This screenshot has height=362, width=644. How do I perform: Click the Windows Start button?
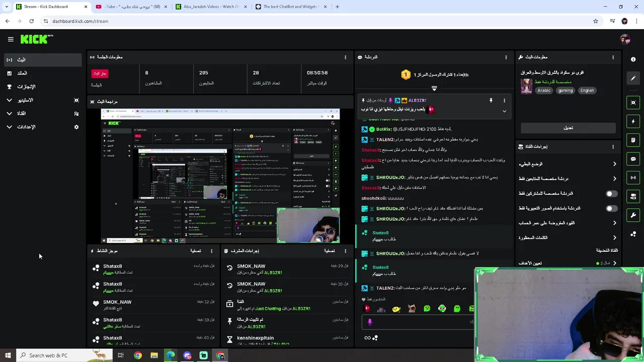coord(8,355)
